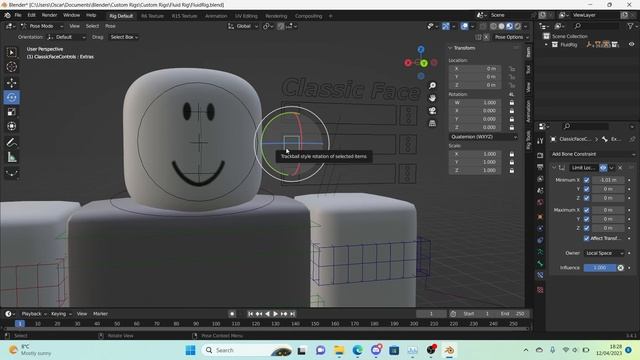
Task: Select the Transform tool
Action: [x=11, y=126]
